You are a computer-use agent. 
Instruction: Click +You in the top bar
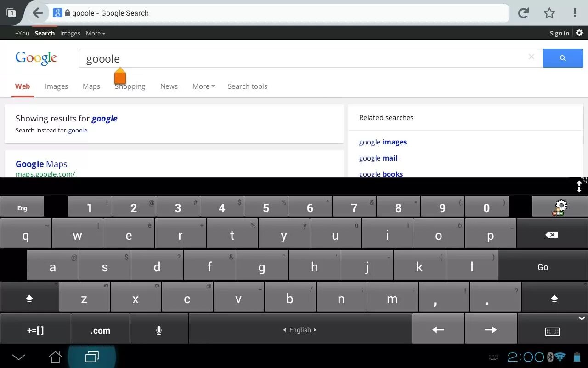[x=22, y=33]
